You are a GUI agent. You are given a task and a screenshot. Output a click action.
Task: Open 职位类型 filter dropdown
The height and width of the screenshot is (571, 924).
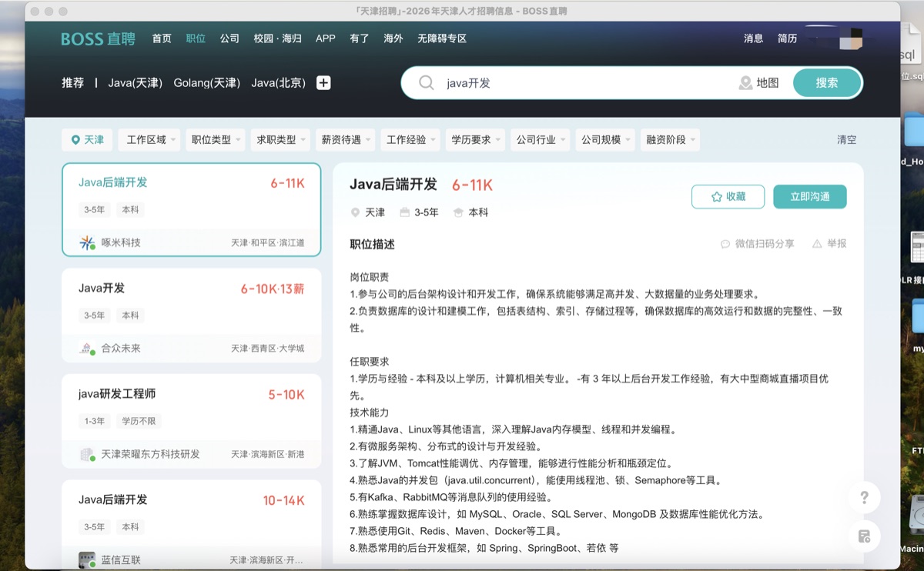[x=215, y=140]
